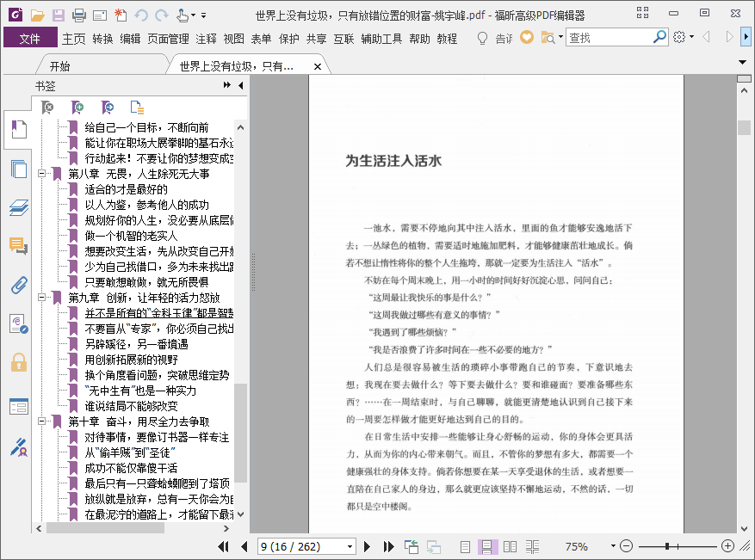Toggle continuous page view mode

(x=487, y=546)
